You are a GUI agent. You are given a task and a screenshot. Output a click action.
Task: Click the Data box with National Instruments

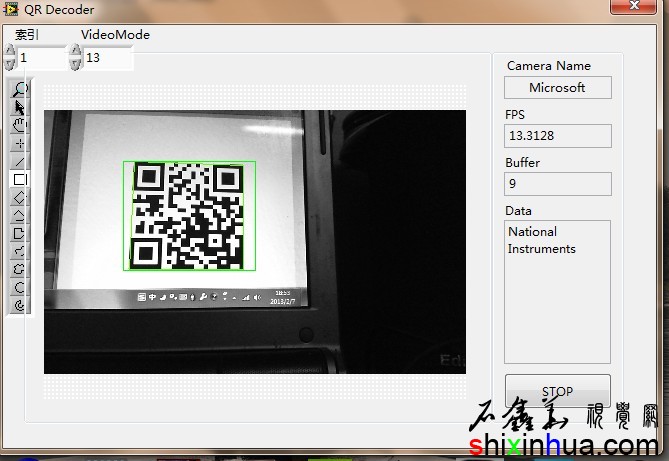557,292
